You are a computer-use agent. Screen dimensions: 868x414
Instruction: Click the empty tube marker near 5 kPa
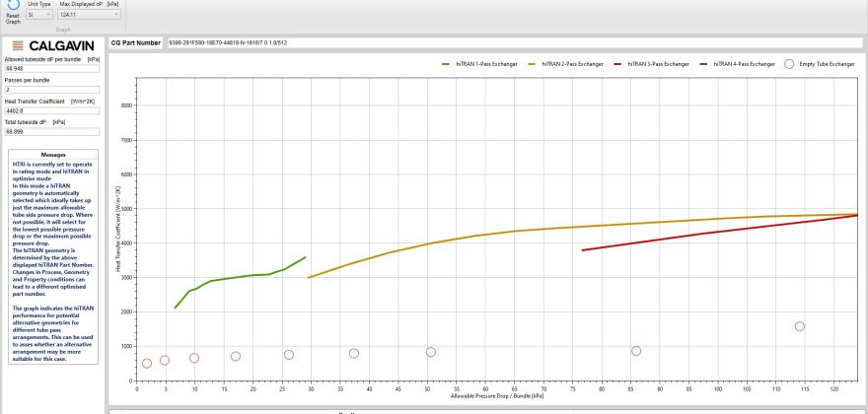point(165,361)
